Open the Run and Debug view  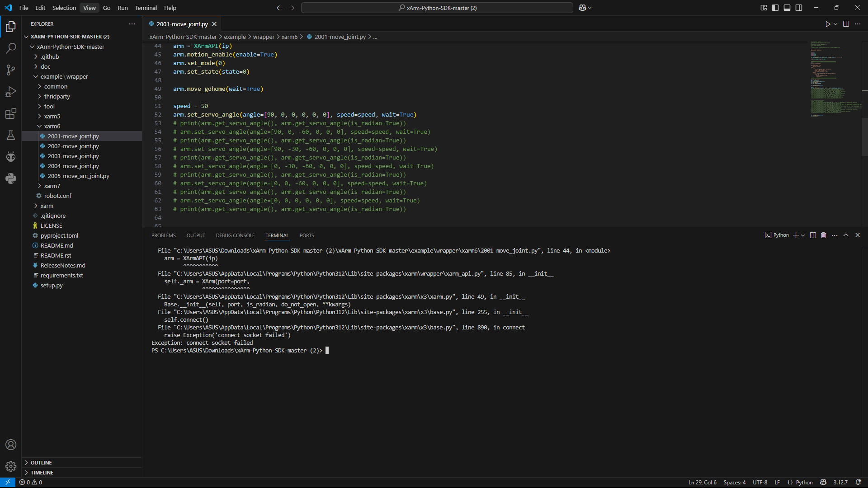[x=11, y=92]
